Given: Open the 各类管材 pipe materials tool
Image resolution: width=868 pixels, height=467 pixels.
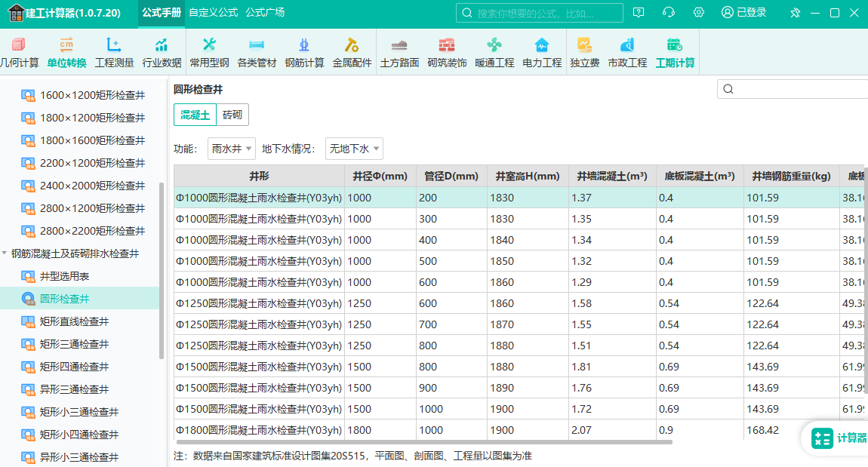Looking at the screenshot, I should [257, 53].
